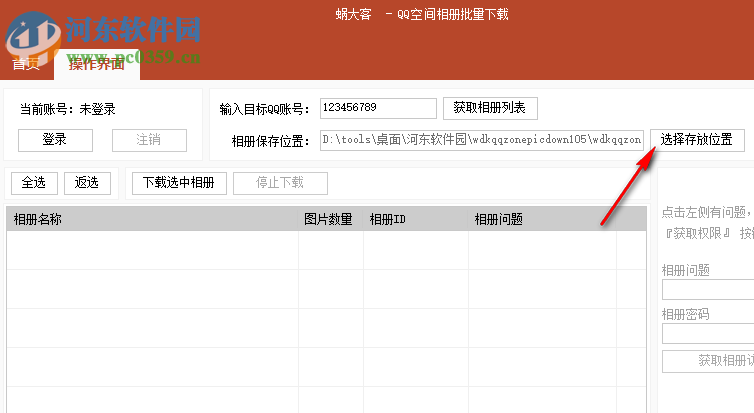Open 选择存放位置 folder chooser
The width and height of the screenshot is (754, 413).
[697, 140]
